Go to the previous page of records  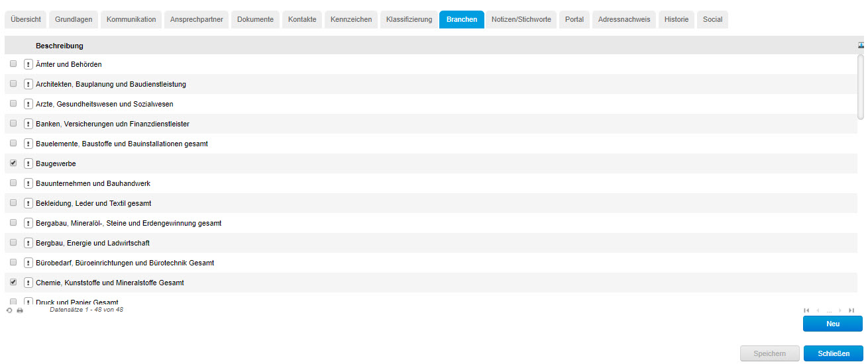[x=818, y=310]
